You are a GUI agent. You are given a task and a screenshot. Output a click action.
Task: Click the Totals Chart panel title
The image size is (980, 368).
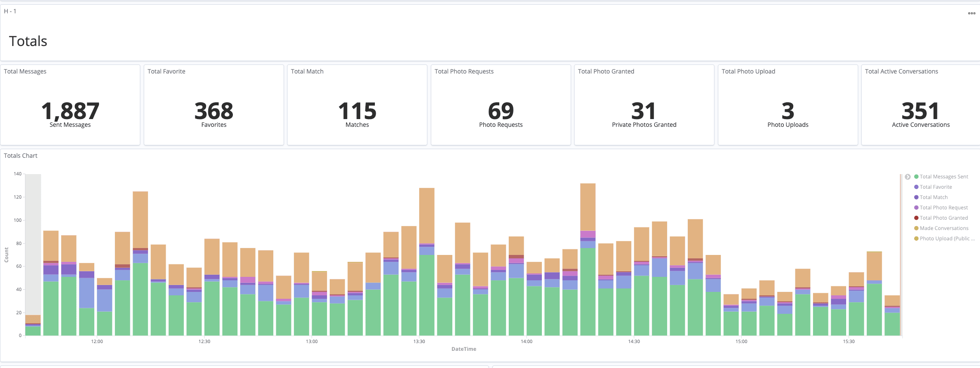click(x=21, y=156)
